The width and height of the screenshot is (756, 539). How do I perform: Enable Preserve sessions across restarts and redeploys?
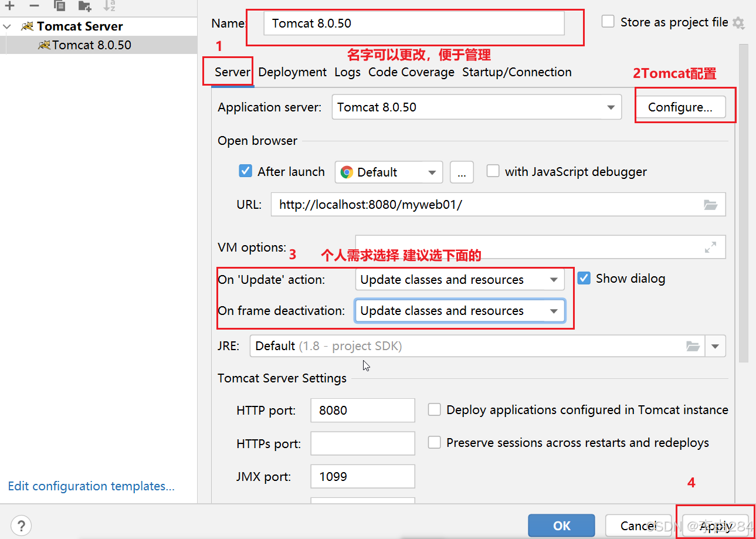click(434, 442)
